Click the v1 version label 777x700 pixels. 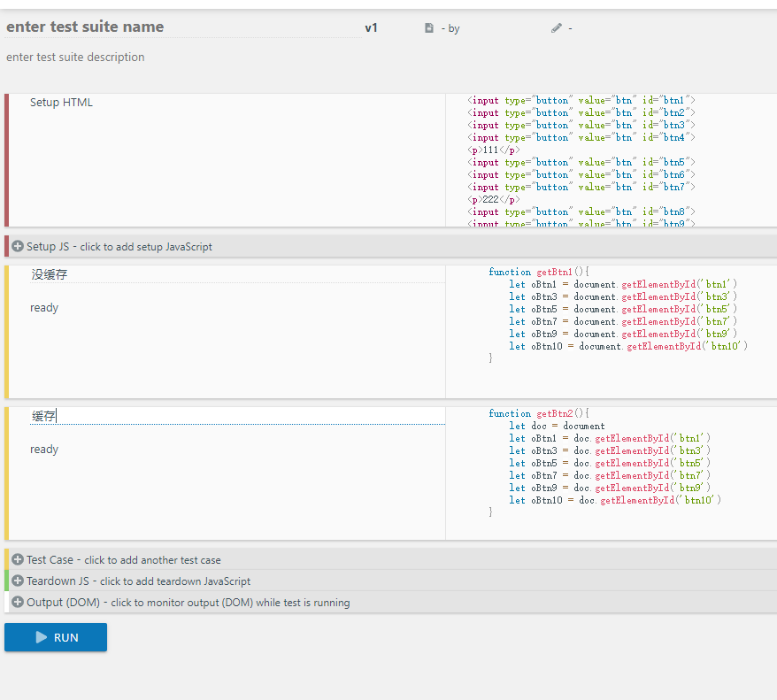[x=371, y=28]
